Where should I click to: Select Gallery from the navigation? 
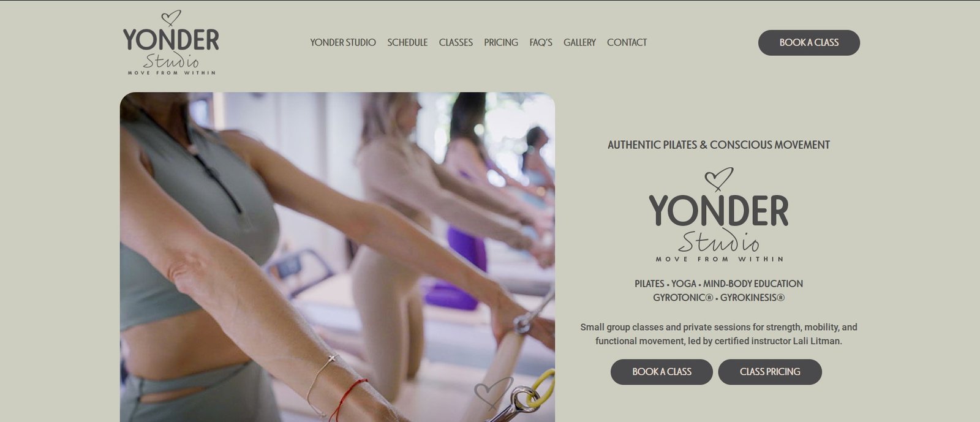pos(579,42)
